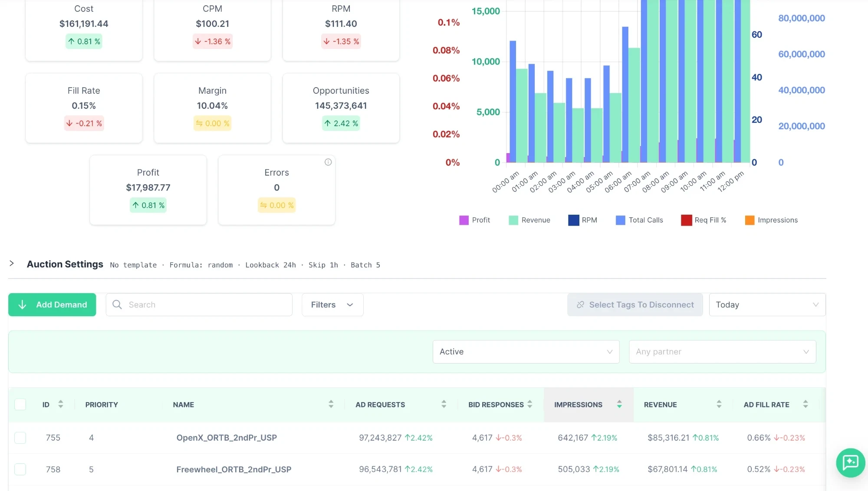868x491 pixels.
Task: Sort by NAME column arrows
Action: 331,404
